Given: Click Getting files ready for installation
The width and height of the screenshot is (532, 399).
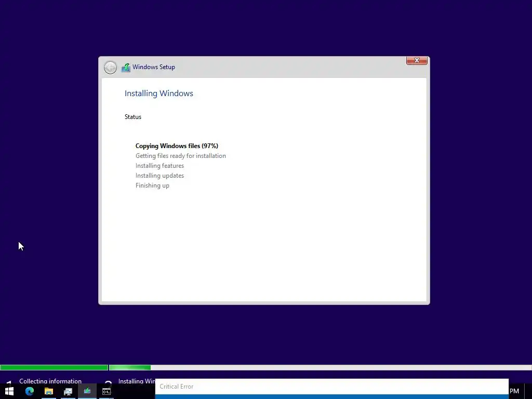Looking at the screenshot, I should click(x=180, y=156).
